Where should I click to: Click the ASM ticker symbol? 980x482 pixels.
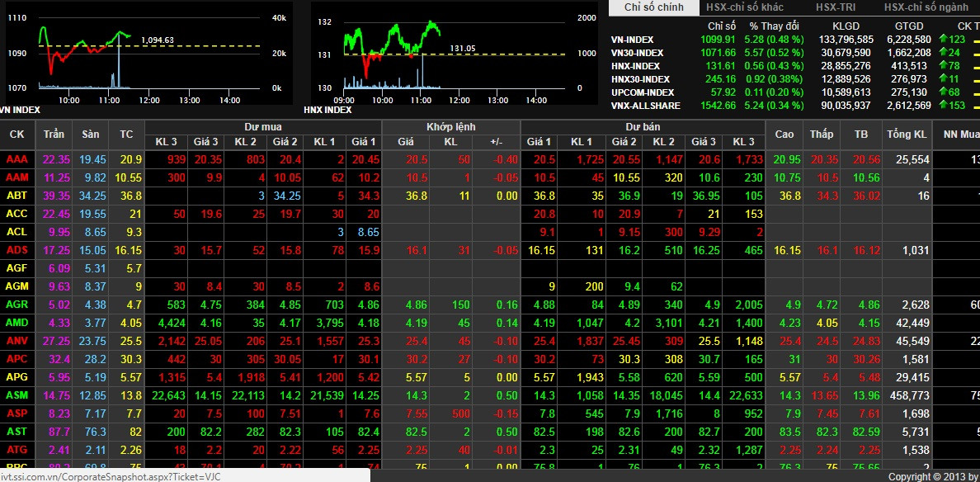click(x=16, y=395)
